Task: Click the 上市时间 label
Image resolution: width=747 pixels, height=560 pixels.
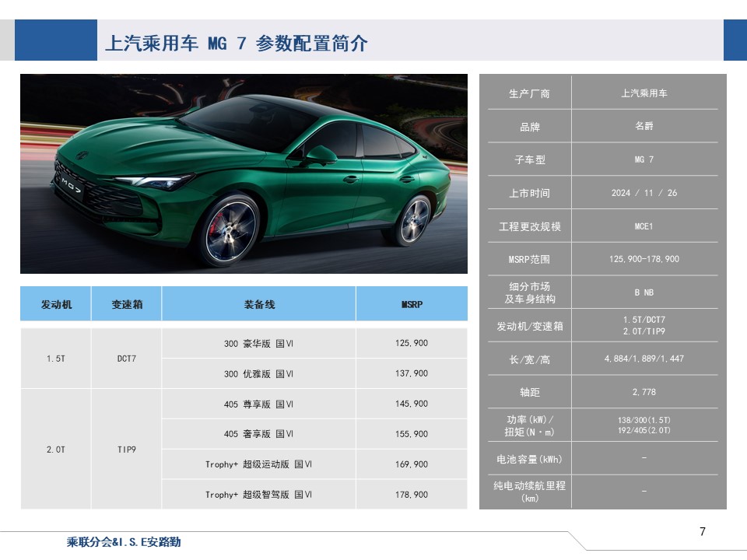Action: (x=529, y=193)
